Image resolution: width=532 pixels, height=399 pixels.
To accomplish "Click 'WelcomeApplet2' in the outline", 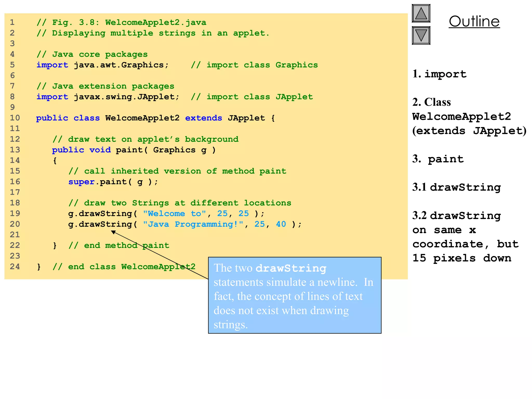I will 462,117.
